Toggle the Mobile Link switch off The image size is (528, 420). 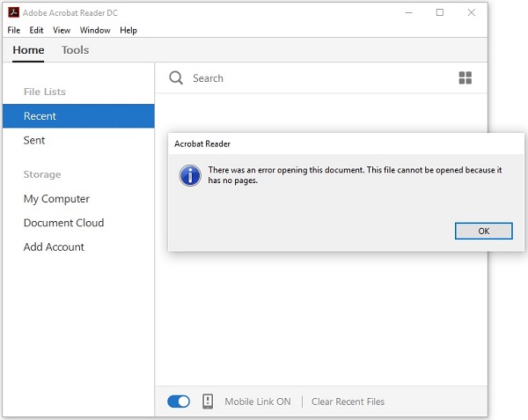coord(179,402)
